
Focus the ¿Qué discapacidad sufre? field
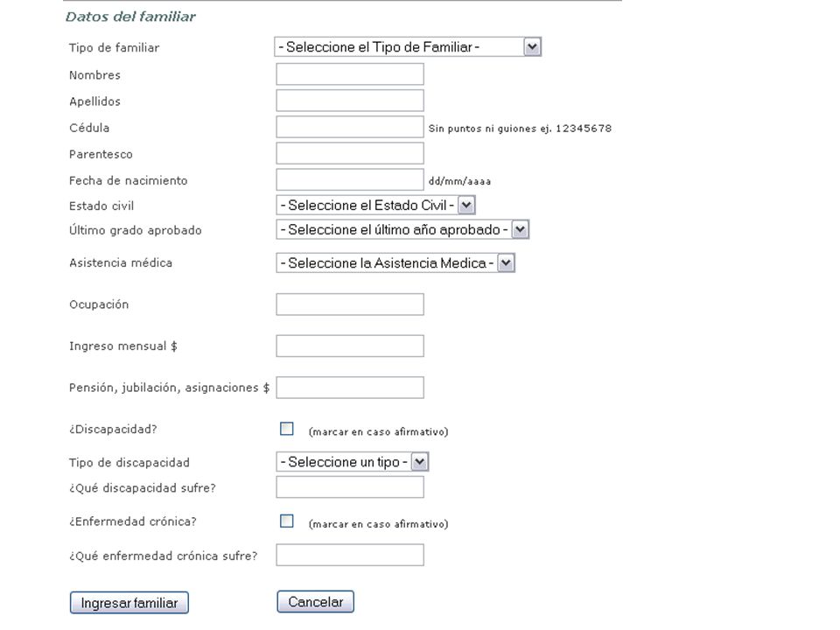[x=350, y=487]
